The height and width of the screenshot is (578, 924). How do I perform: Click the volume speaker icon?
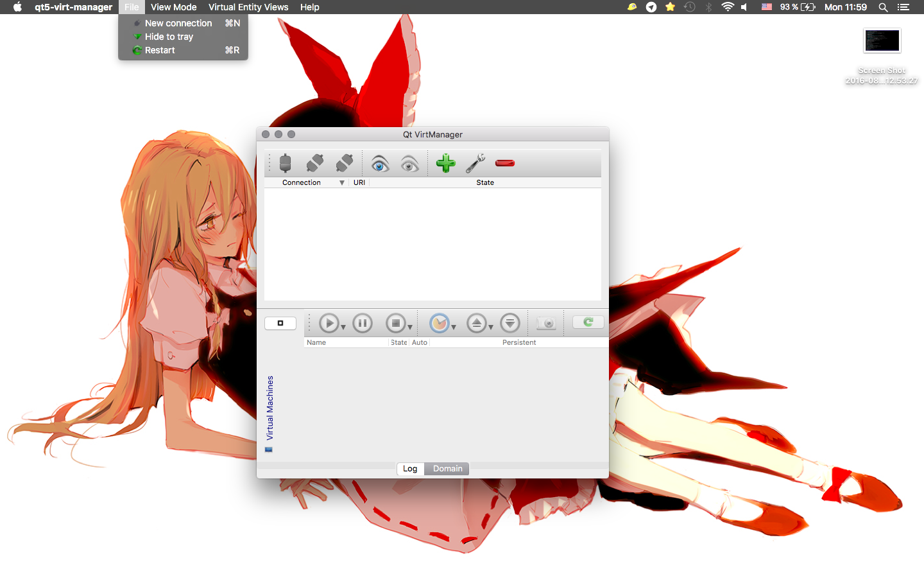(744, 7)
